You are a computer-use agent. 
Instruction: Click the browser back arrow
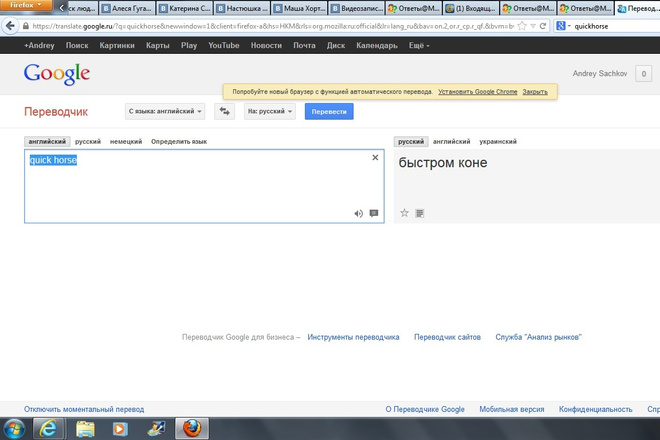(x=10, y=26)
